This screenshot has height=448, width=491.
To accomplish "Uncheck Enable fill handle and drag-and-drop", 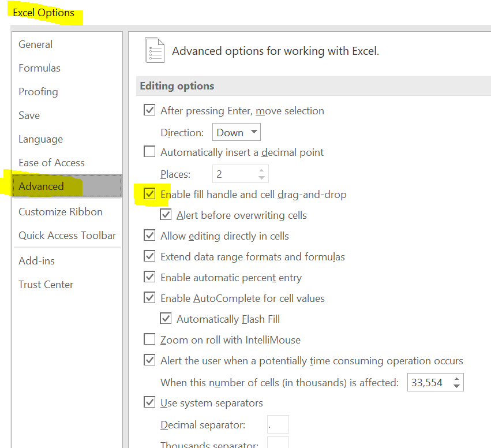I will pos(149,193).
